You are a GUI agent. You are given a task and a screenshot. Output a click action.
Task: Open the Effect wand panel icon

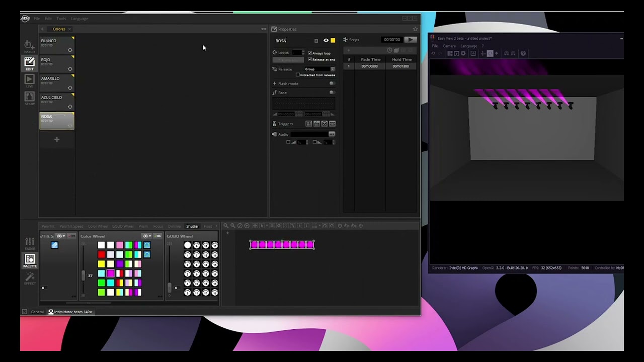click(x=30, y=279)
